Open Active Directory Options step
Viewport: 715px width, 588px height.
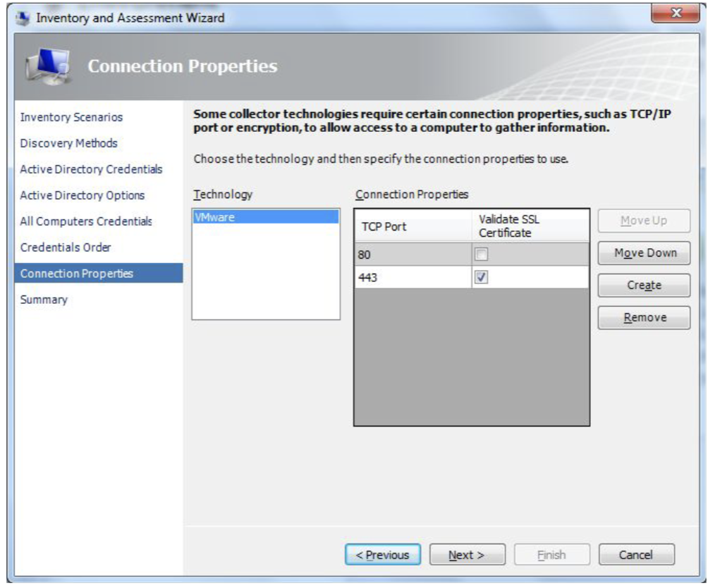tap(82, 195)
